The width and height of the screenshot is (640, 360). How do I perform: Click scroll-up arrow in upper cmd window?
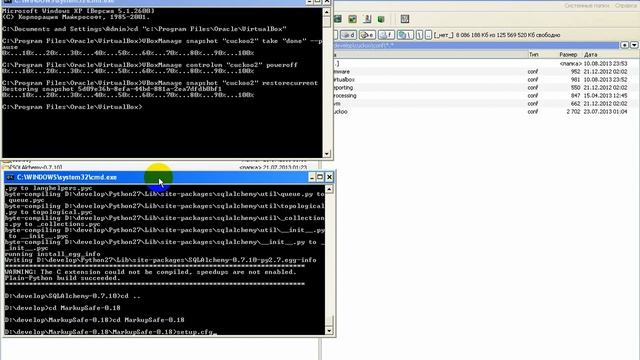pos(327,12)
